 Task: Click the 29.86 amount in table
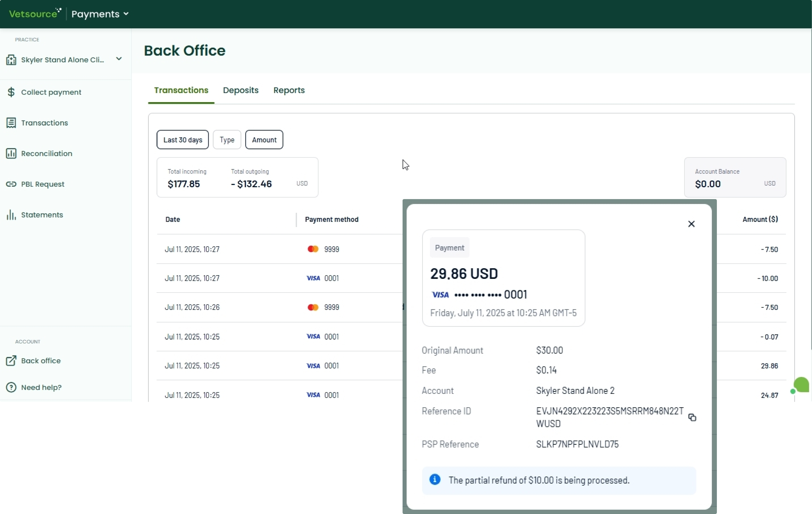coord(770,366)
